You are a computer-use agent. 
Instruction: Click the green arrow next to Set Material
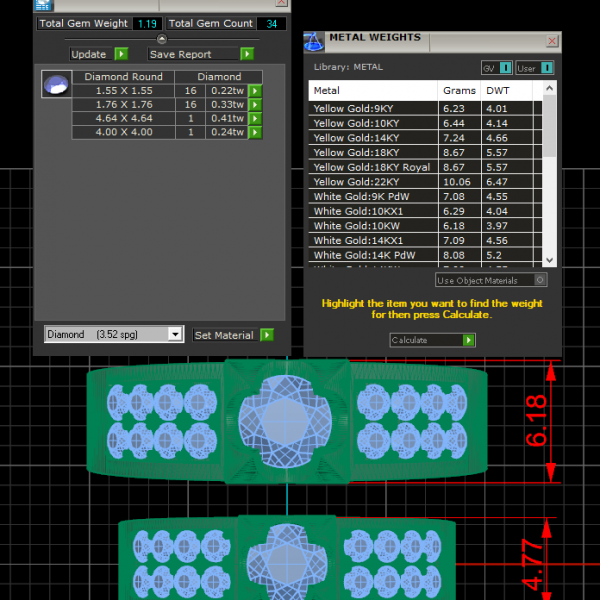pyautogui.click(x=267, y=336)
